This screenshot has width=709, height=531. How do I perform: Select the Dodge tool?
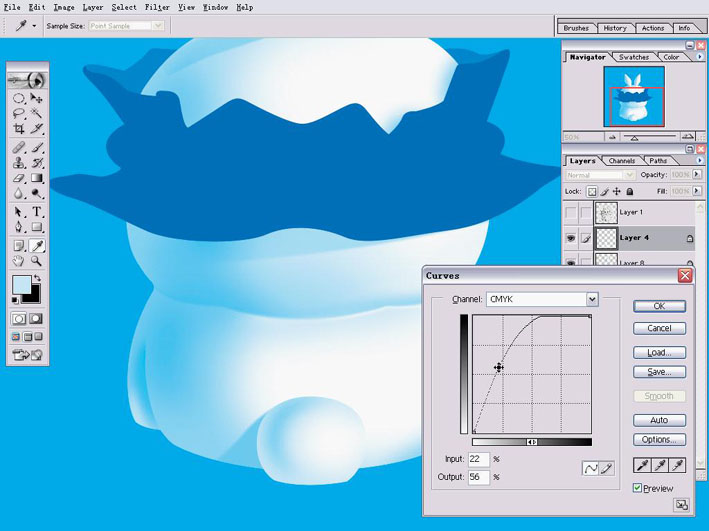tap(37, 193)
